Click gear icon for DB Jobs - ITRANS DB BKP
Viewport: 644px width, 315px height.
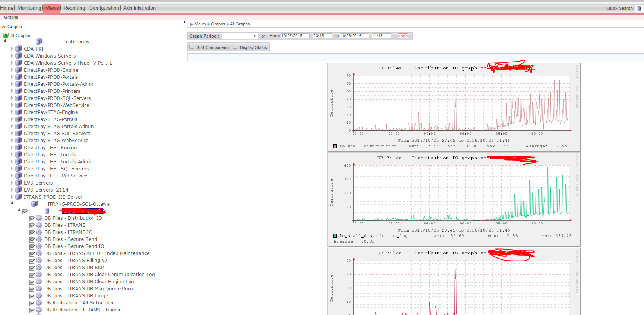39,267
